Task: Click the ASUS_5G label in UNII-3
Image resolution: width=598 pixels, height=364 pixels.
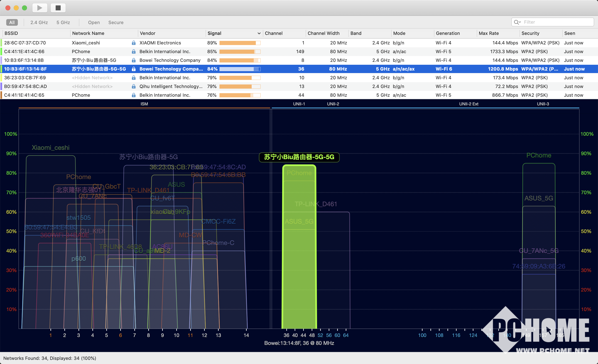Action: pos(539,198)
